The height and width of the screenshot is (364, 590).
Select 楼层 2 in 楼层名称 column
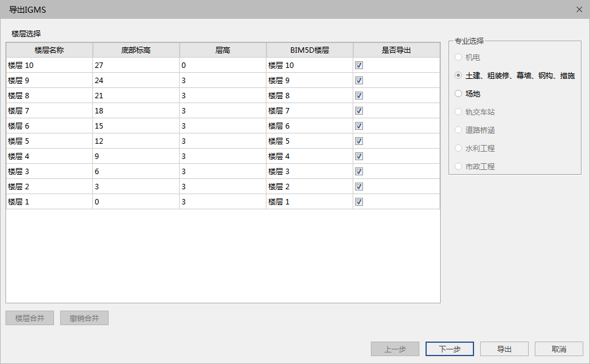(x=49, y=186)
